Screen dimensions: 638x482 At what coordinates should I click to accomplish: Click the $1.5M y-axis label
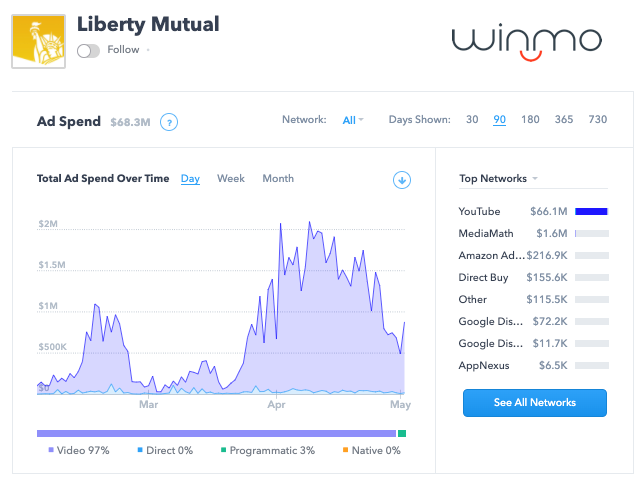coord(52,265)
